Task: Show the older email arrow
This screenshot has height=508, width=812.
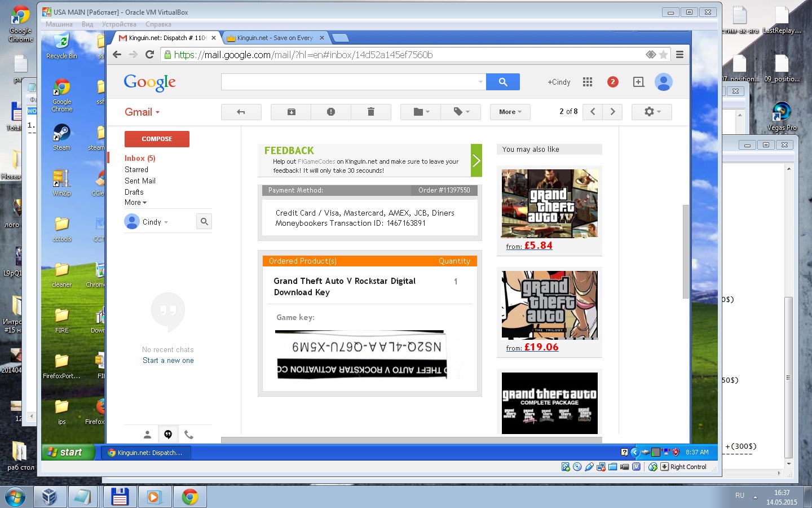Action: [x=612, y=112]
